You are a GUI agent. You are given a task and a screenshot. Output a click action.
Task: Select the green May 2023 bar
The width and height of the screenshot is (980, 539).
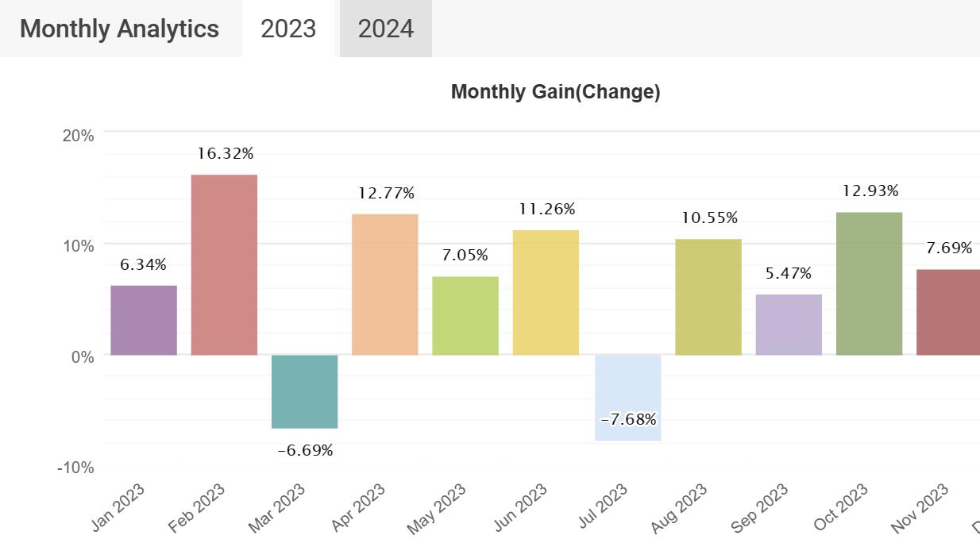point(465,315)
